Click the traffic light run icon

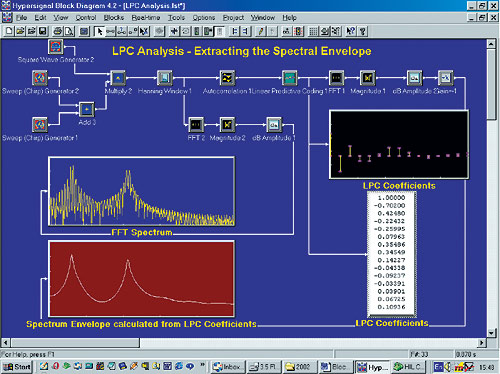tap(197, 31)
